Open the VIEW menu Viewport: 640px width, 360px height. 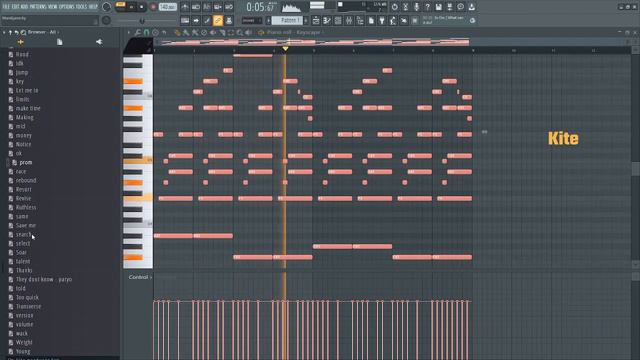[x=53, y=7]
